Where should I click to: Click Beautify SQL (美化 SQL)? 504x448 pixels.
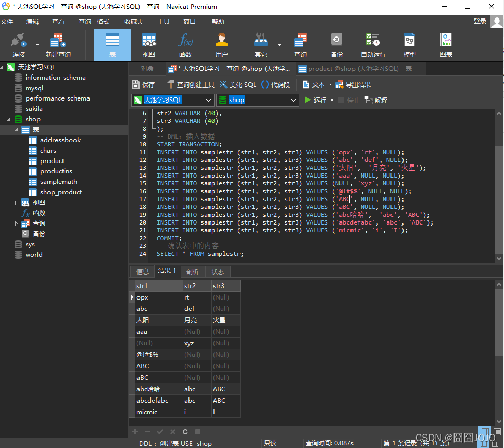coord(238,84)
